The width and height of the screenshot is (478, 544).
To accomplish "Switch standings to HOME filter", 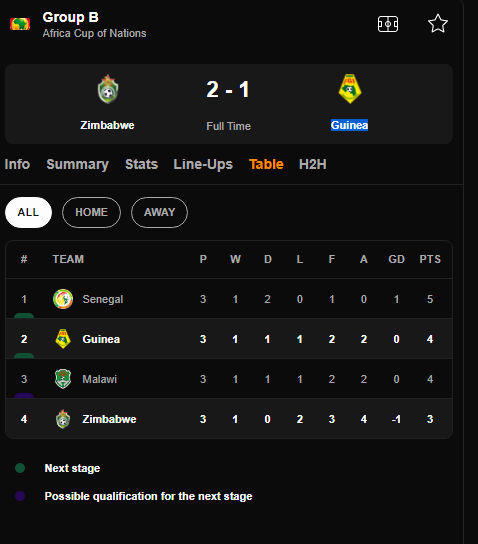I will tap(92, 212).
